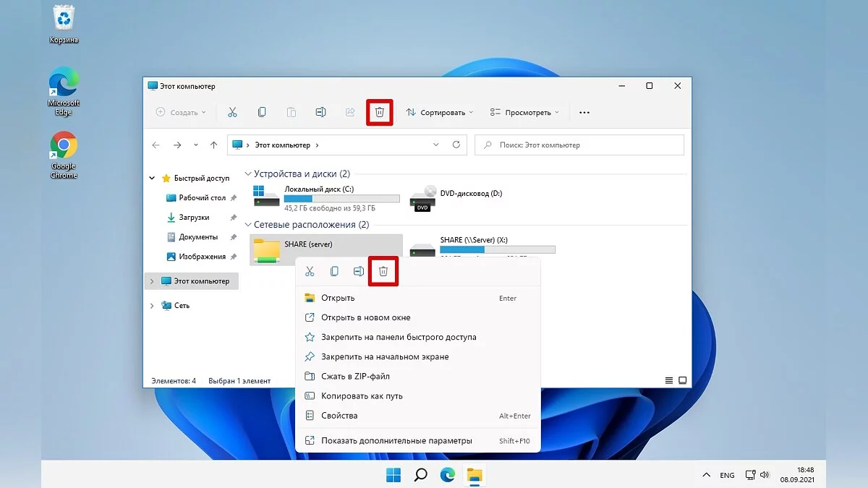Click the Rename icon in the context menu

(358, 271)
